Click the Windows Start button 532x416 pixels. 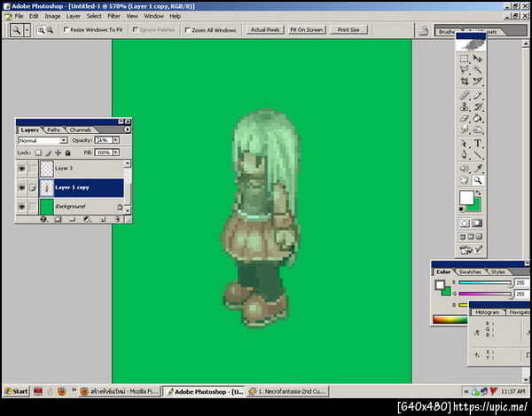tap(16, 391)
